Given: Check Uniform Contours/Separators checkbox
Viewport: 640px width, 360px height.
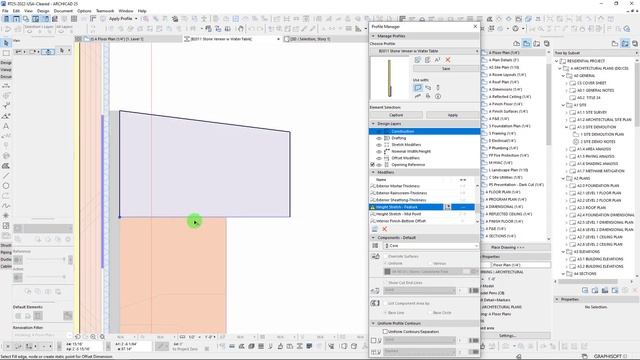Looking at the screenshot, I should coord(385,332).
